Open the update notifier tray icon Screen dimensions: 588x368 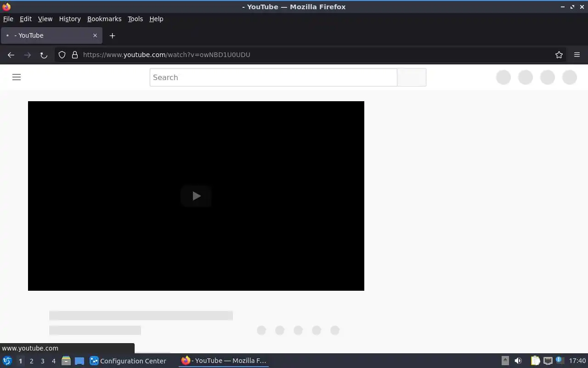tap(560, 360)
